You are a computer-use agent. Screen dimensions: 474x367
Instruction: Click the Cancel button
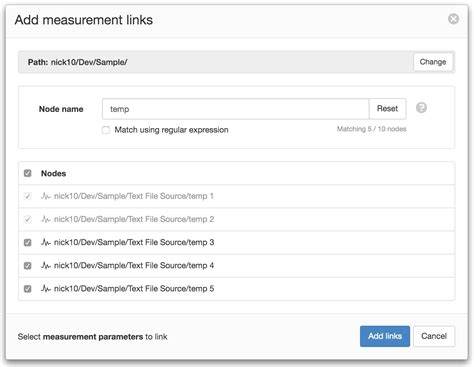(x=434, y=336)
